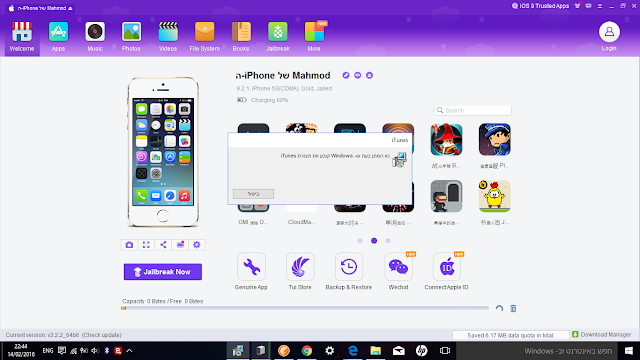
Task: Open Task View on taskbar
Action: coord(444,351)
